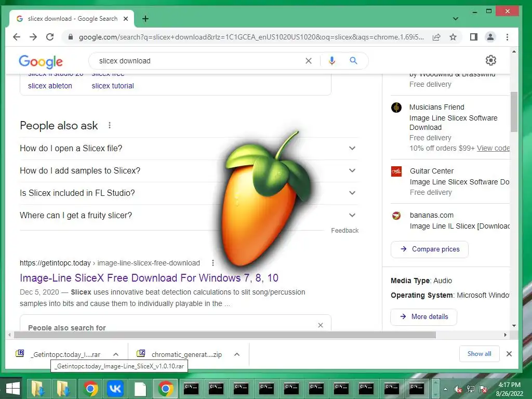Open Google quick settings gear
The width and height of the screenshot is (532, 399).
click(x=490, y=60)
